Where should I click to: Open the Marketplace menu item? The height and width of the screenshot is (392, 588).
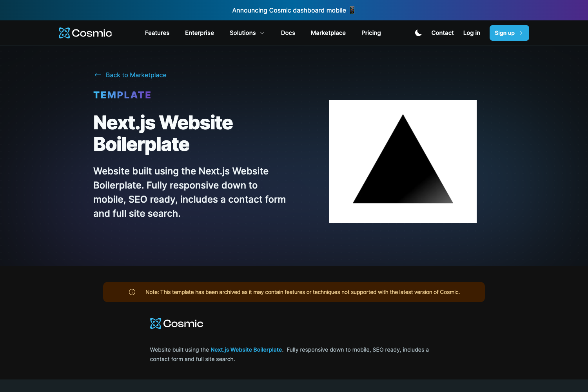pos(328,33)
